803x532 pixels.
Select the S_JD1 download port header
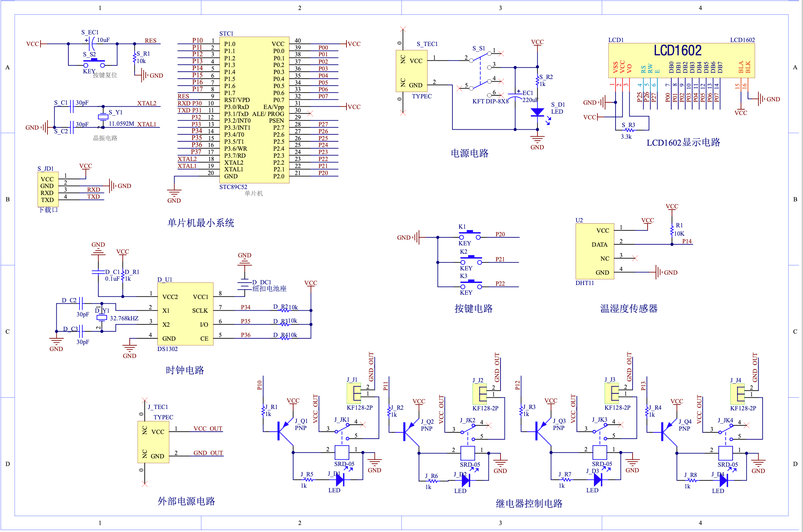(x=48, y=189)
